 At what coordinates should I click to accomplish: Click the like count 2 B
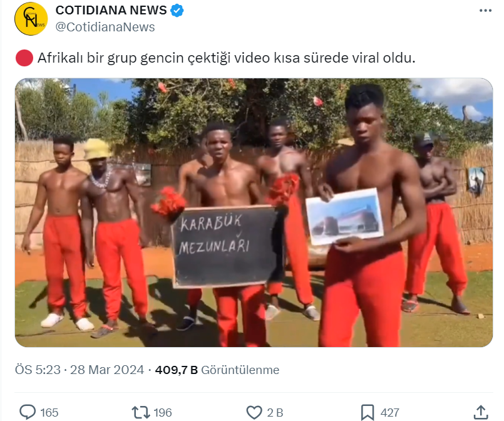coord(275,413)
